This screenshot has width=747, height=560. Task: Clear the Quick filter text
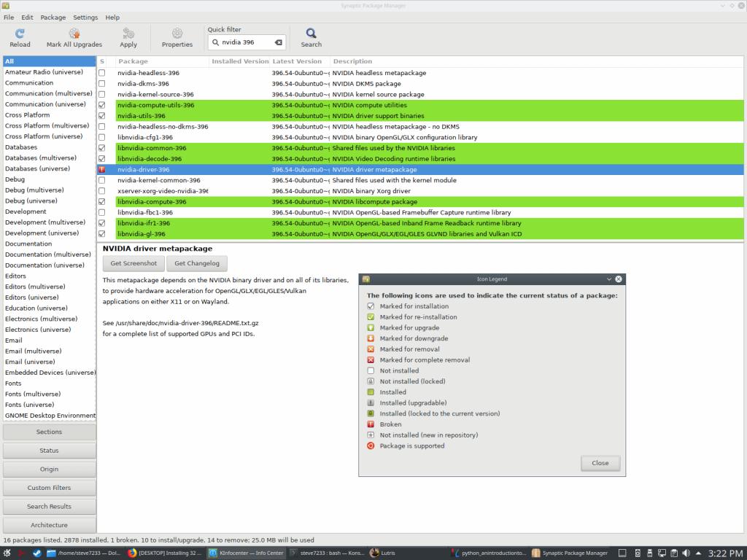point(278,42)
